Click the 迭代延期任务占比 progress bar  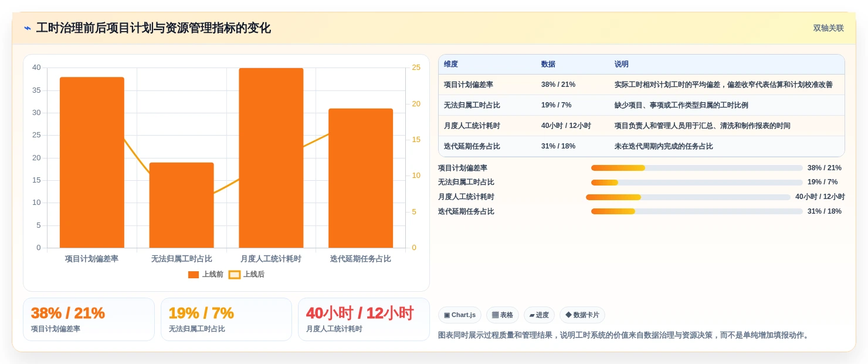[x=697, y=211]
